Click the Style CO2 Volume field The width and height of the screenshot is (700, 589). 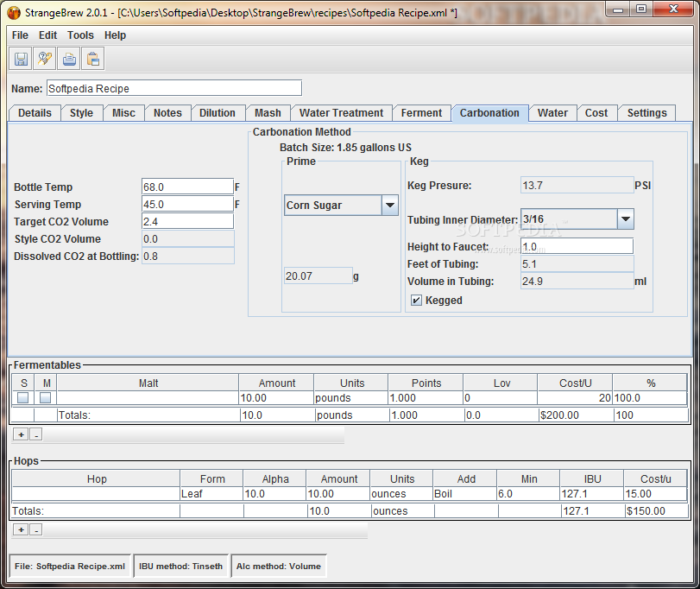tap(187, 239)
